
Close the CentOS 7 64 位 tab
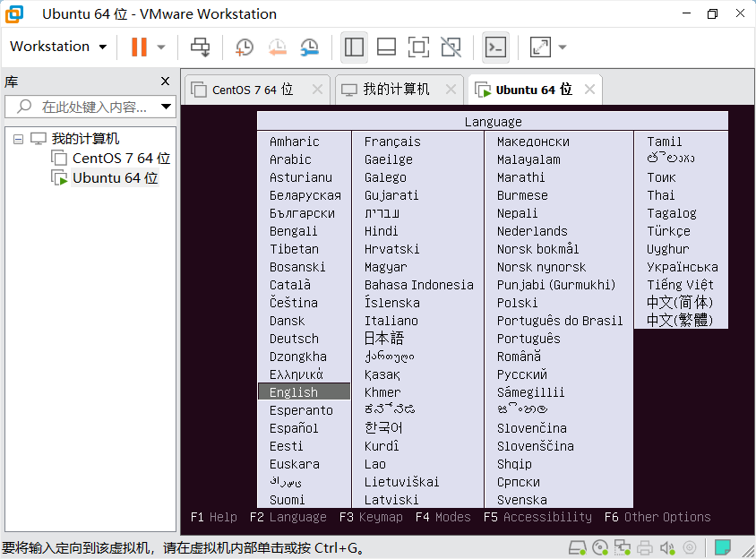click(317, 90)
